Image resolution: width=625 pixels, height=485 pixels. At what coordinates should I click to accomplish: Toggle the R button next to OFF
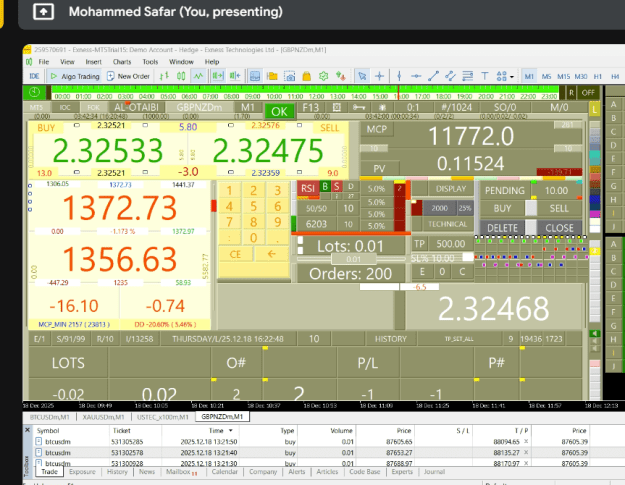[571, 93]
